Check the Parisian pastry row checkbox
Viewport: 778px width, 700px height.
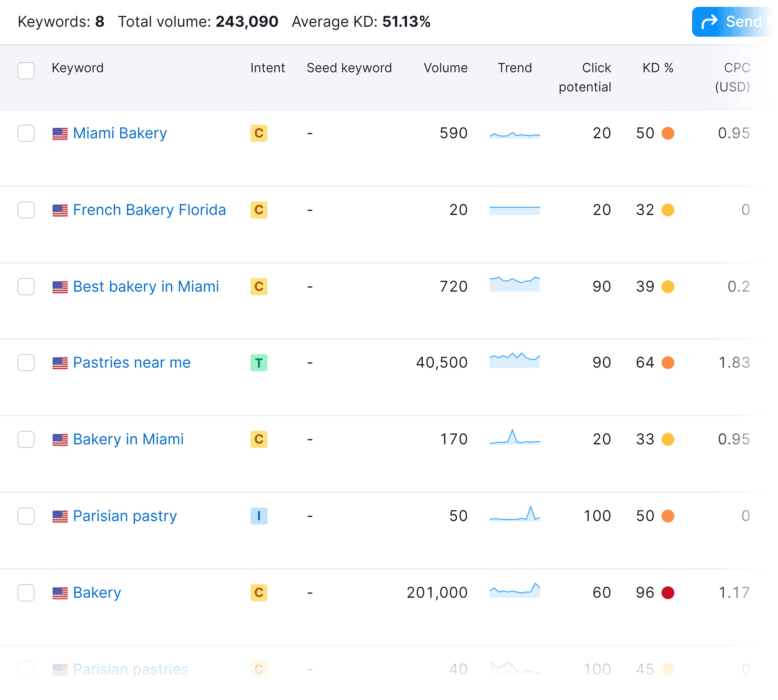(26, 516)
